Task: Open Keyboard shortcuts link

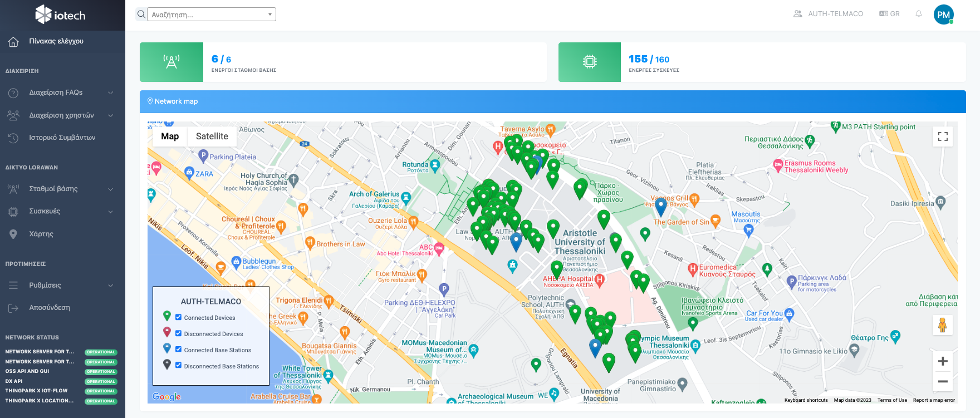Action: tap(806, 400)
